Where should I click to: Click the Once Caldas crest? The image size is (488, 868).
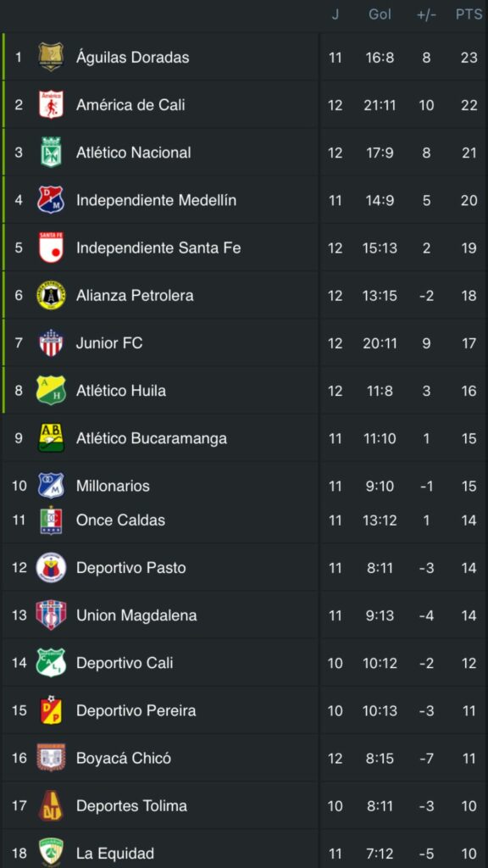point(53,520)
